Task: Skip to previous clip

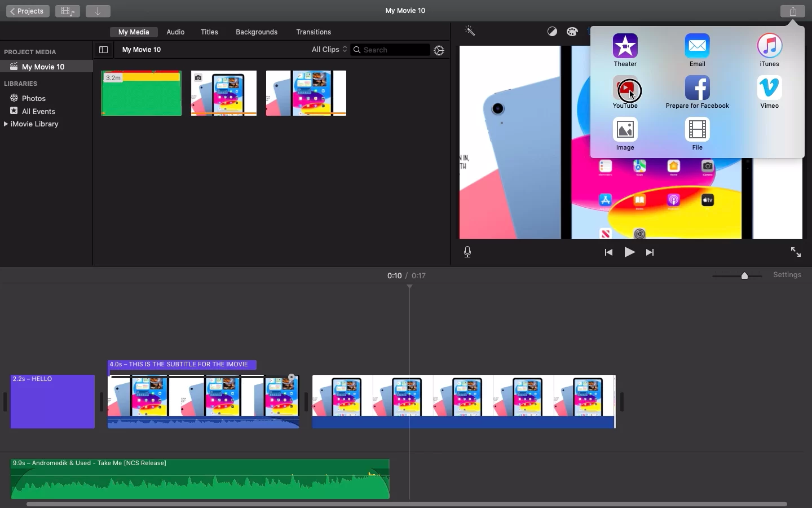Action: (608, 253)
